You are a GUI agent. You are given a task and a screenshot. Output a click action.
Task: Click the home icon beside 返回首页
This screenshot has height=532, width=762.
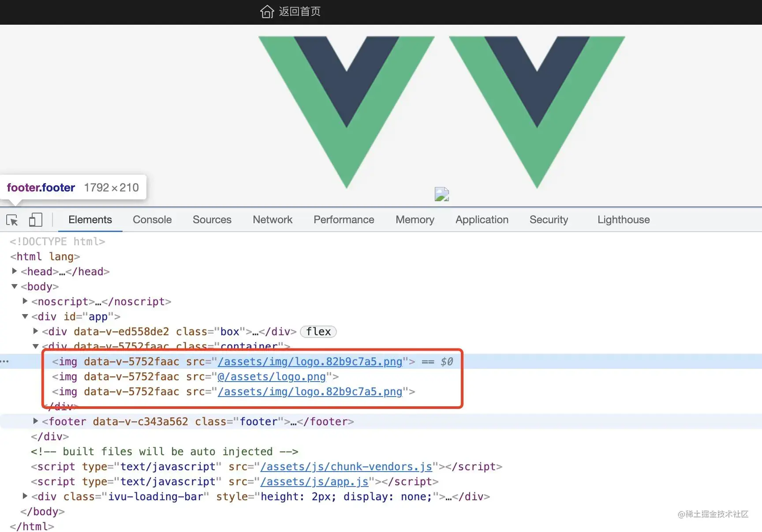point(267,11)
